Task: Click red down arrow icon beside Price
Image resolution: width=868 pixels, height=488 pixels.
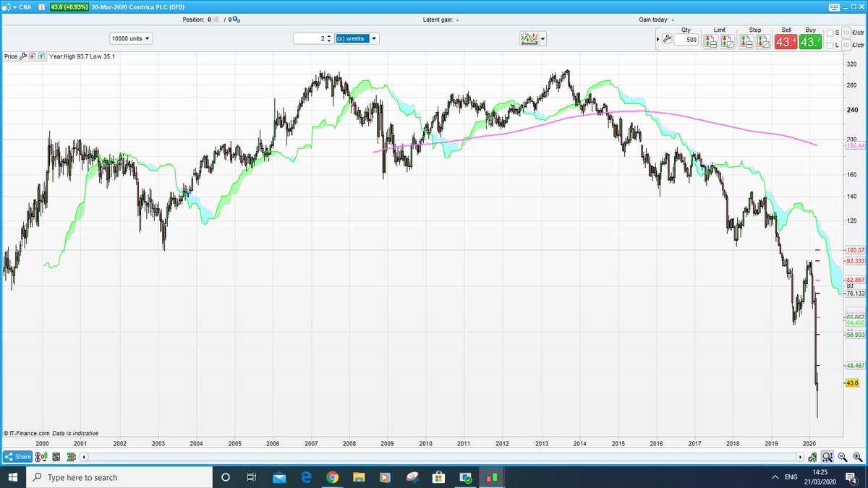Action: pos(32,56)
